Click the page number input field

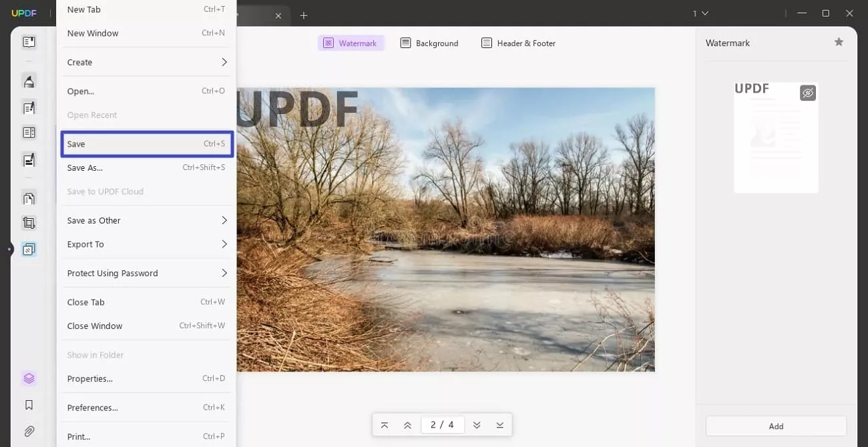(442, 425)
